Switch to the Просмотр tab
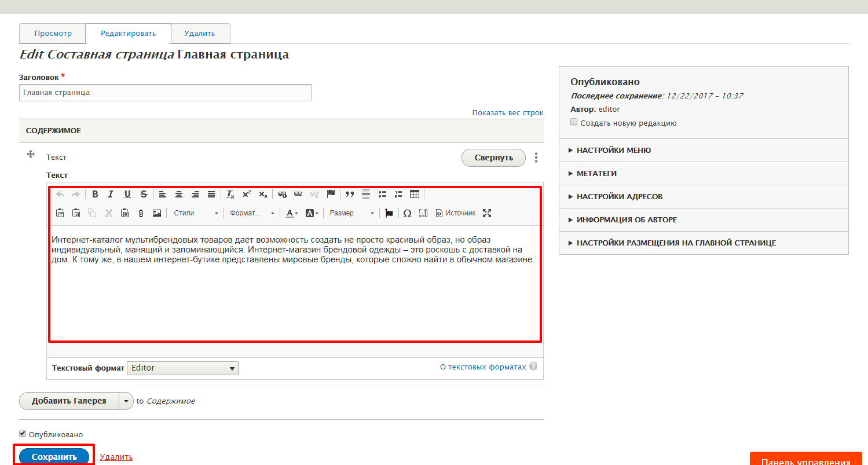Image resolution: width=868 pixels, height=465 pixels. pos(53,33)
